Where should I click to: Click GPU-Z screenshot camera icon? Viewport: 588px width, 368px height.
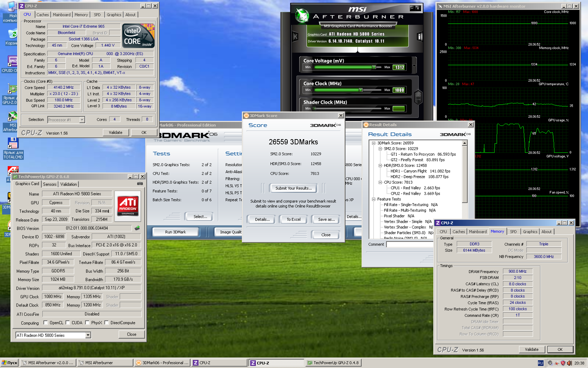pos(140,183)
